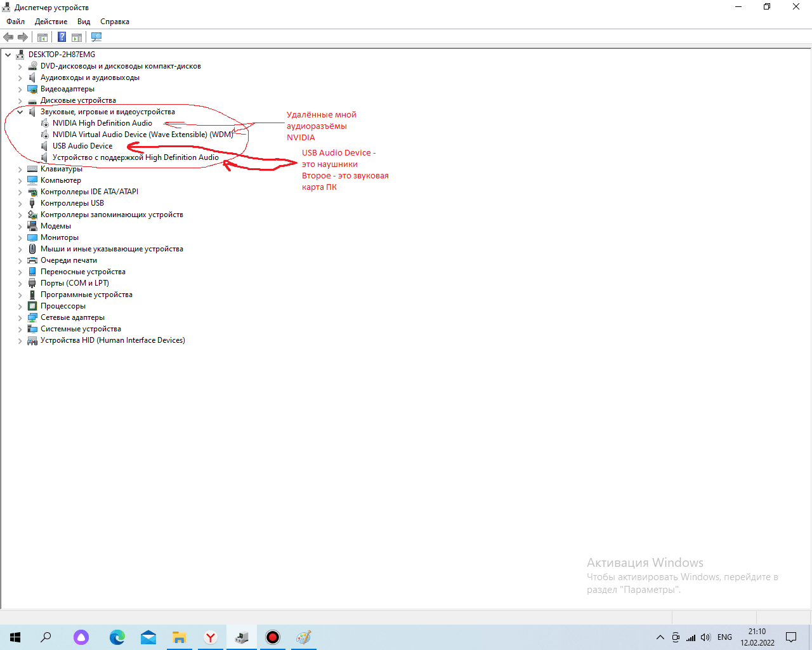
Task: Select the USB Audio Device speaker icon
Action: pyautogui.click(x=44, y=146)
